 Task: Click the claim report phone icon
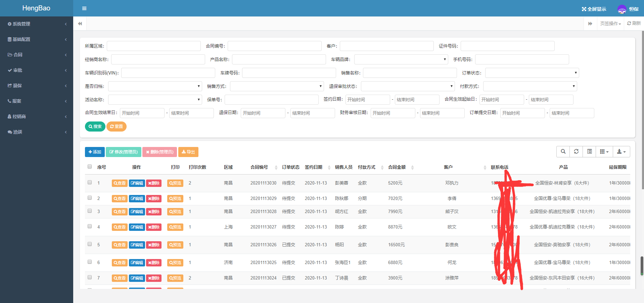point(9,101)
